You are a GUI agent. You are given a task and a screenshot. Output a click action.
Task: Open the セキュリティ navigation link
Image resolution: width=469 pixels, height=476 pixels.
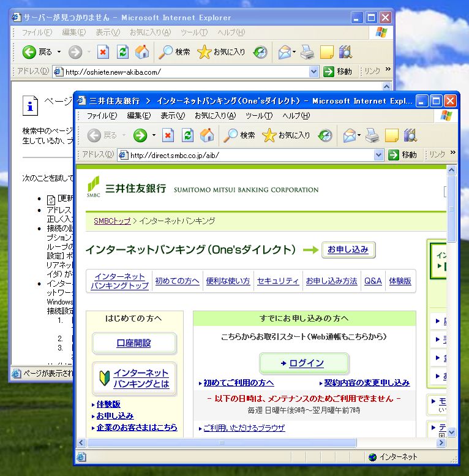(x=278, y=281)
